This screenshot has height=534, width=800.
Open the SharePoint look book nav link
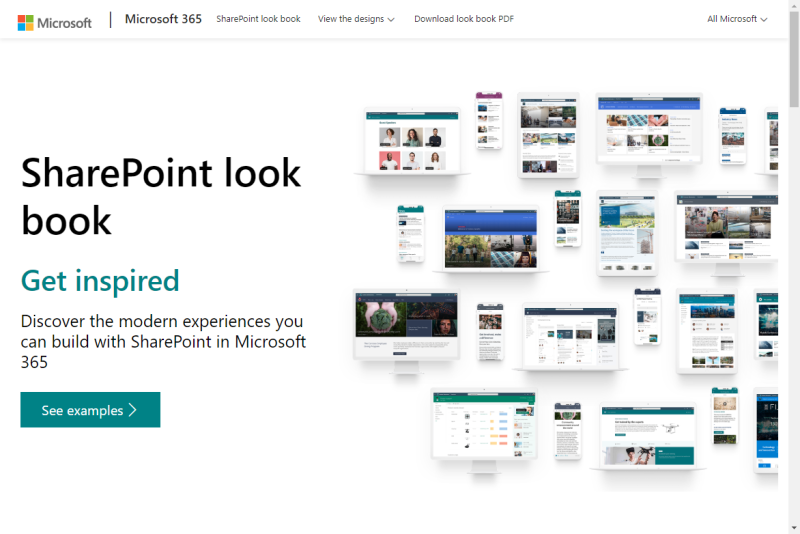coord(258,19)
